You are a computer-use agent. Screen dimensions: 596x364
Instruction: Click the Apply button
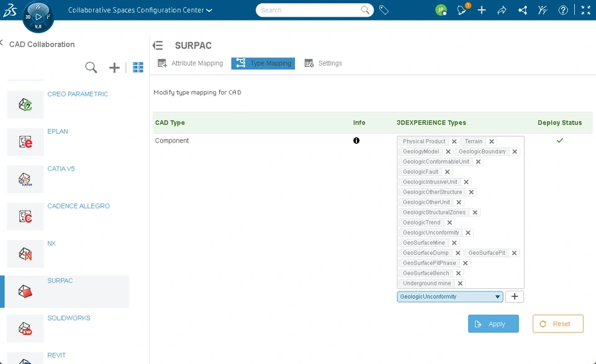coord(494,324)
